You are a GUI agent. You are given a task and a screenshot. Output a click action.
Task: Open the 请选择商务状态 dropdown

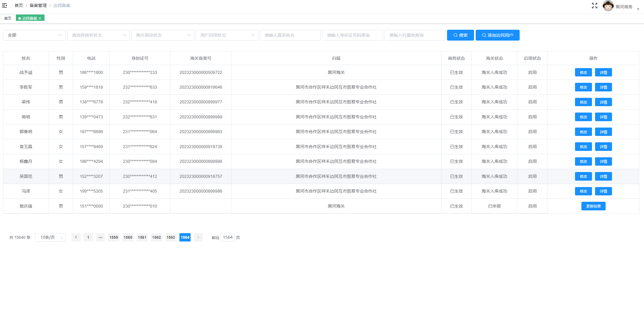coord(98,35)
